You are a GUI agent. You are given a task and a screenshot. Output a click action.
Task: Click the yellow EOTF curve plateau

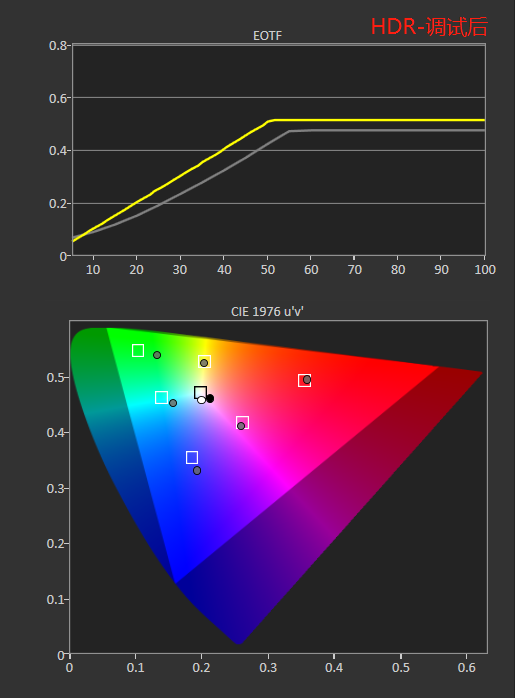pos(379,120)
